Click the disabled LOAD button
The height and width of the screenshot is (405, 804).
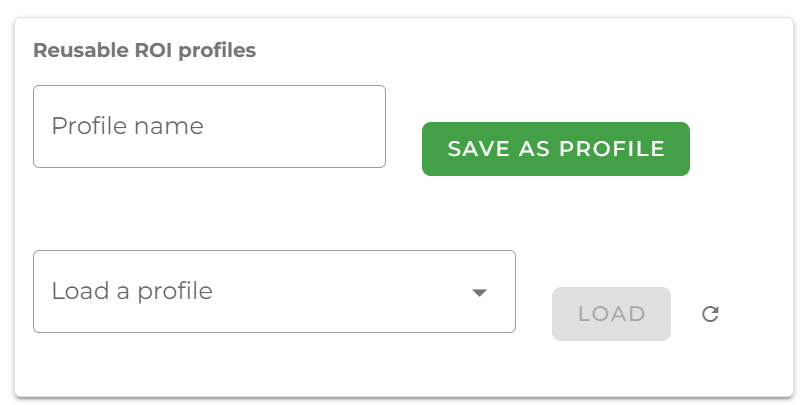point(611,314)
